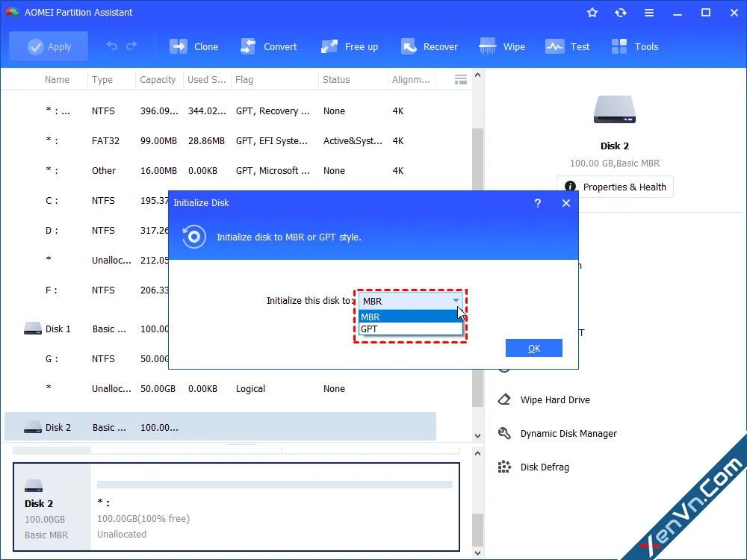The height and width of the screenshot is (560, 747).
Task: Click the Disk 1 drive icon in list
Action: click(33, 329)
